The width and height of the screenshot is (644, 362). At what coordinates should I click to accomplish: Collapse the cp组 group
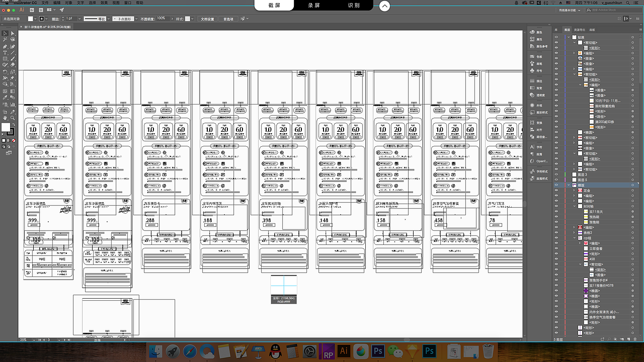coord(575,238)
